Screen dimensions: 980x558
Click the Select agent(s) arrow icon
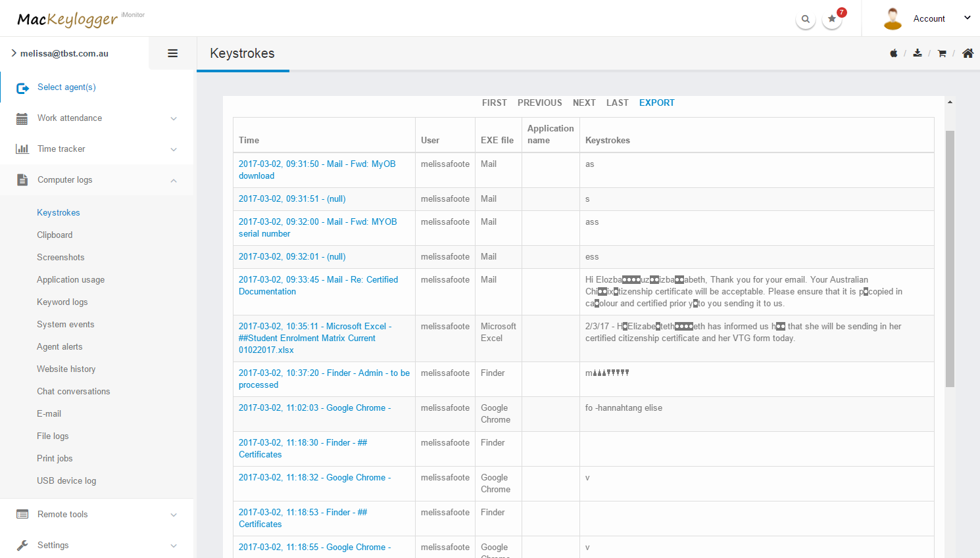[x=22, y=87]
